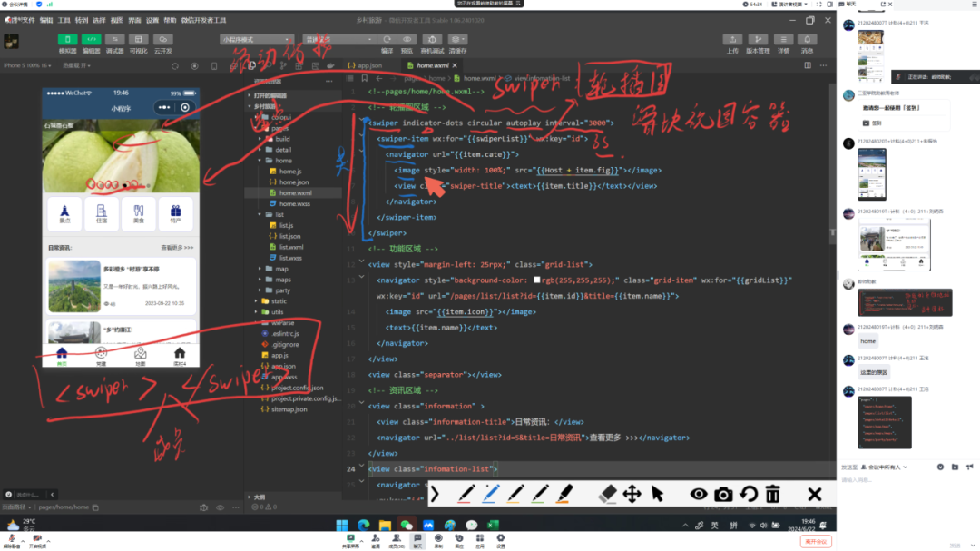Toggle annotation visibility eye icon
Screen dimensions: 980x551
[x=699, y=494]
